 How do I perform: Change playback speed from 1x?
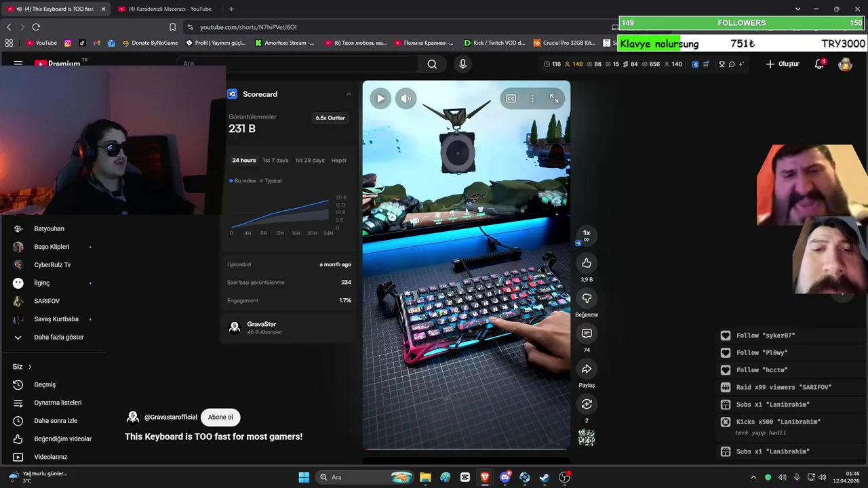587,235
